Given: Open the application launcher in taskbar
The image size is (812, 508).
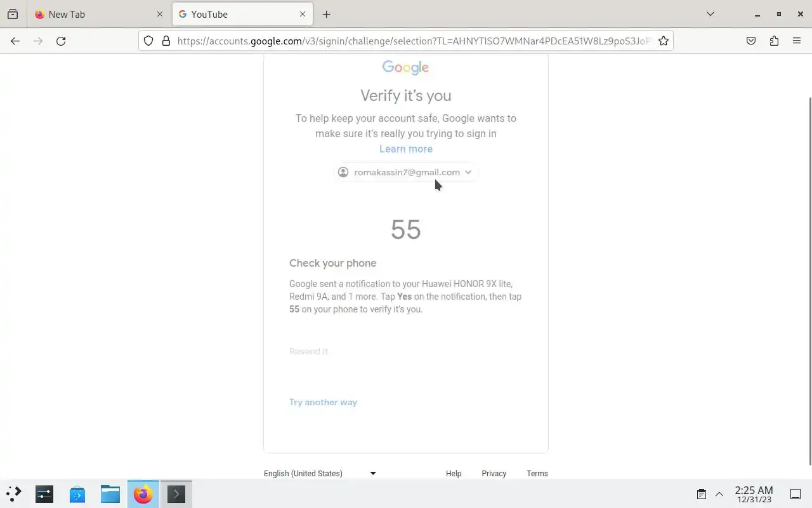Looking at the screenshot, I should pyautogui.click(x=13, y=493).
